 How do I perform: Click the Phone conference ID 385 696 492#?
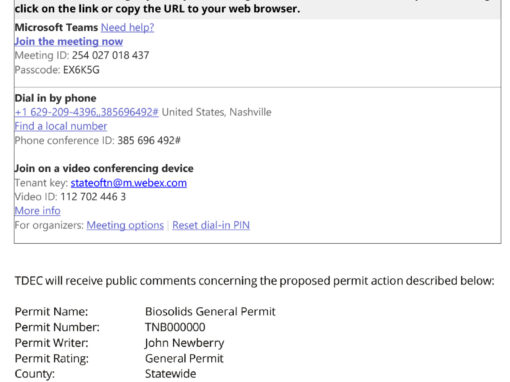tap(149, 140)
